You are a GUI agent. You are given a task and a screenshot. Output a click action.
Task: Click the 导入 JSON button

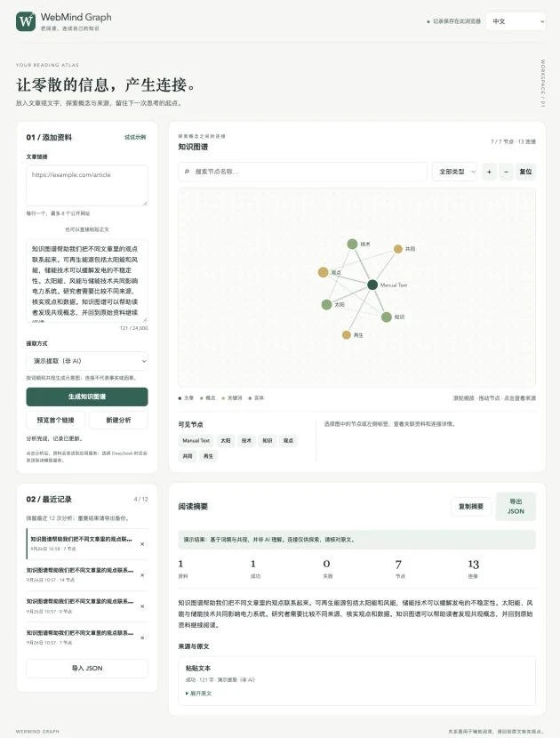point(87,669)
